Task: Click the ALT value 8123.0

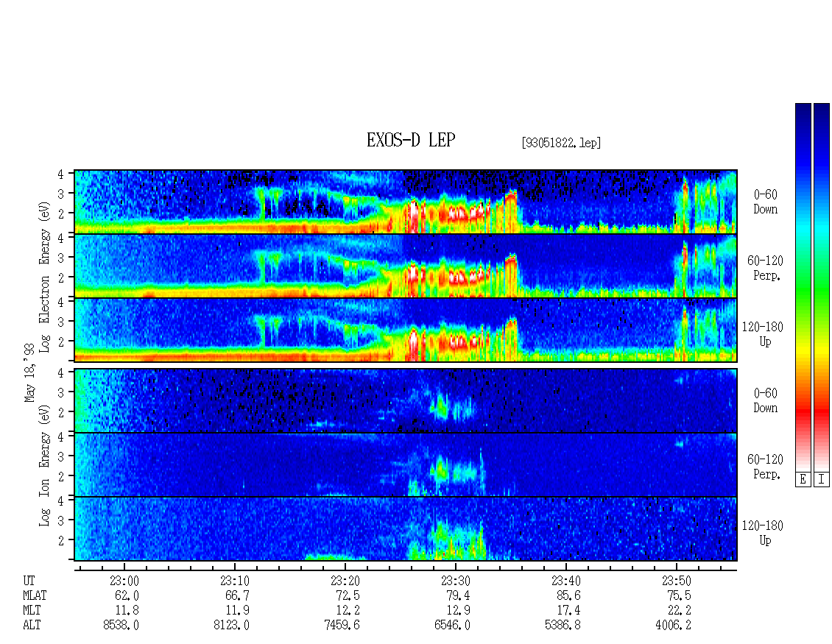Action: click(x=231, y=626)
